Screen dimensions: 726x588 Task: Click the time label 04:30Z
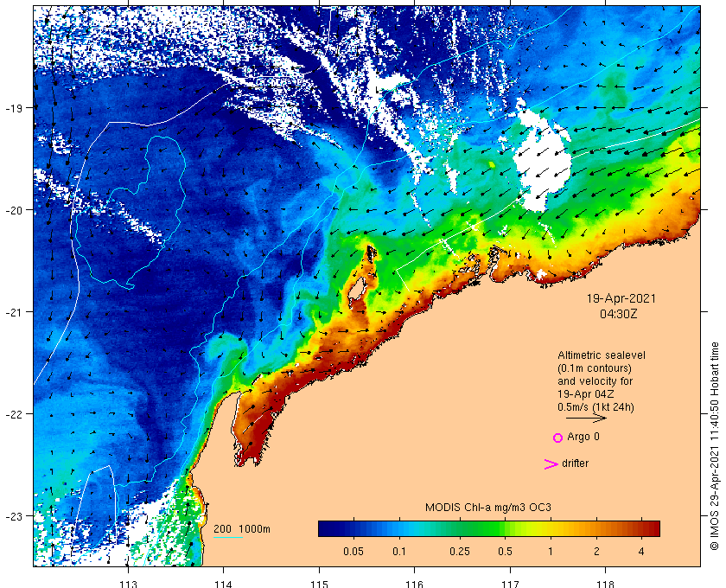coord(619,314)
